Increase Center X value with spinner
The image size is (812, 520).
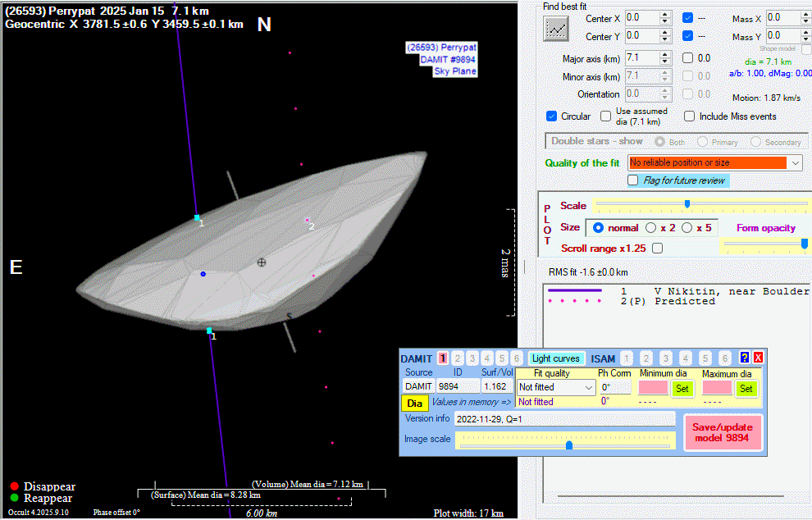pyautogui.click(x=665, y=13)
